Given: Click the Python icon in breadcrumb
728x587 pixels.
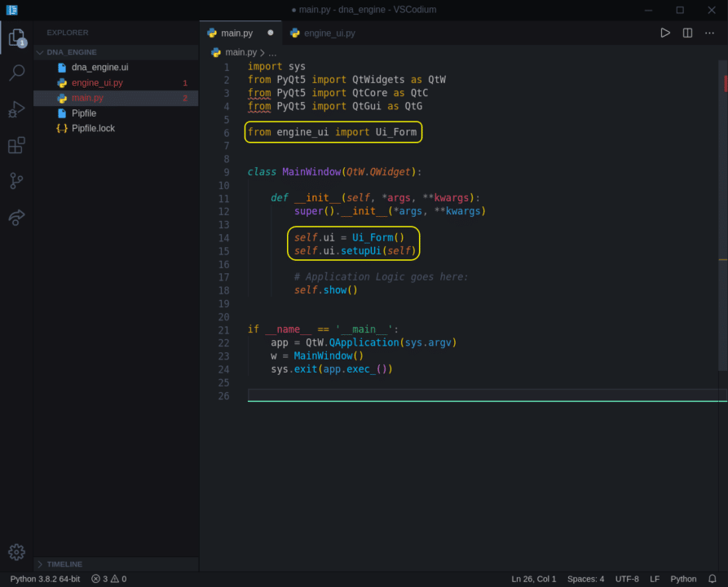Looking at the screenshot, I should (x=215, y=52).
